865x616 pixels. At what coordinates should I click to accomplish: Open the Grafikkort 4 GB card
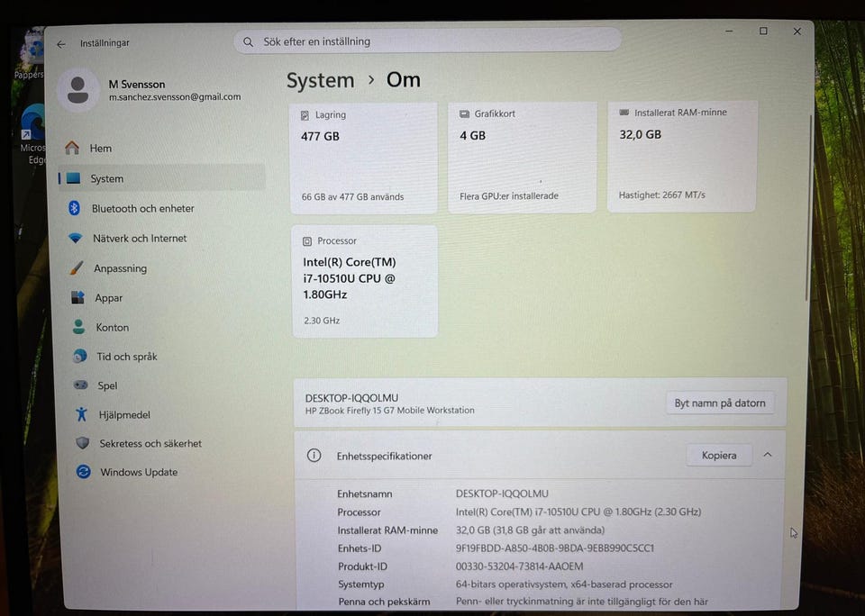point(523,158)
